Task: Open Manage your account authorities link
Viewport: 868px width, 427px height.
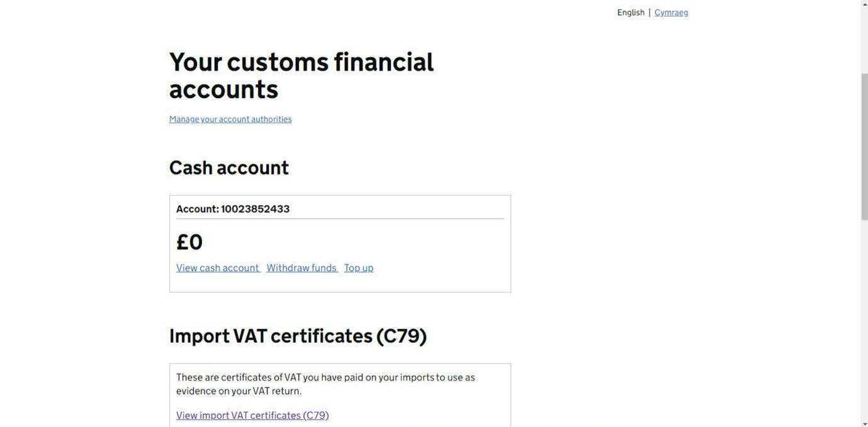Action: click(x=230, y=119)
